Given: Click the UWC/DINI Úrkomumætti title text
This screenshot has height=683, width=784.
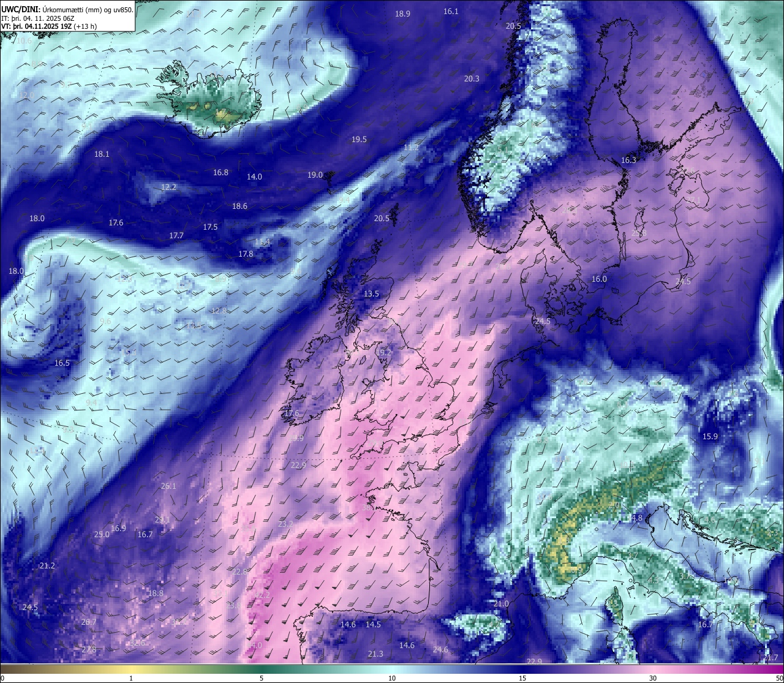Looking at the screenshot, I should [67, 9].
